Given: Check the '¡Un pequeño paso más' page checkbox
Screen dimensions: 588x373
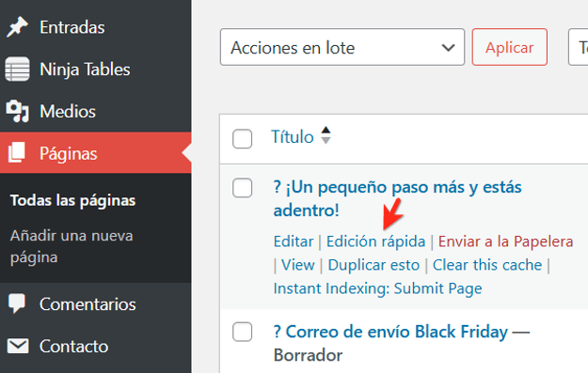Looking at the screenshot, I should click(x=242, y=188).
